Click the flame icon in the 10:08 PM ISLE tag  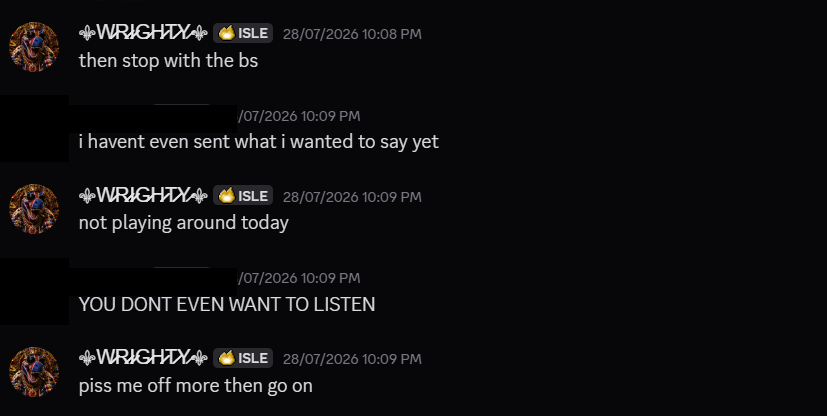[227, 33]
